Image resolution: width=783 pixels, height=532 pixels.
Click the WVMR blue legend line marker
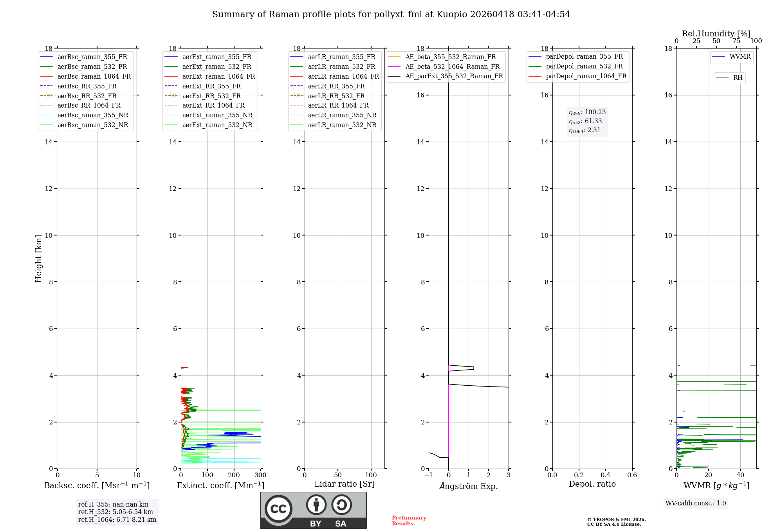point(718,57)
